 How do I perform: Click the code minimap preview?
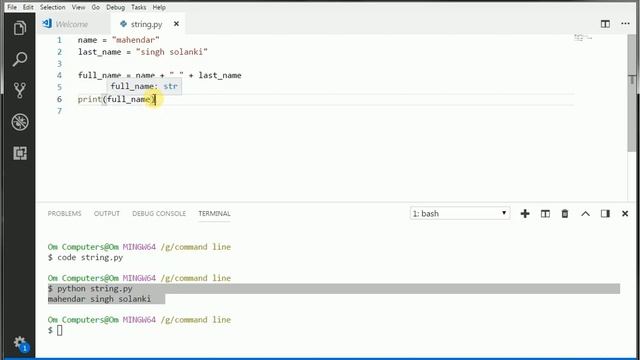tap(582, 38)
